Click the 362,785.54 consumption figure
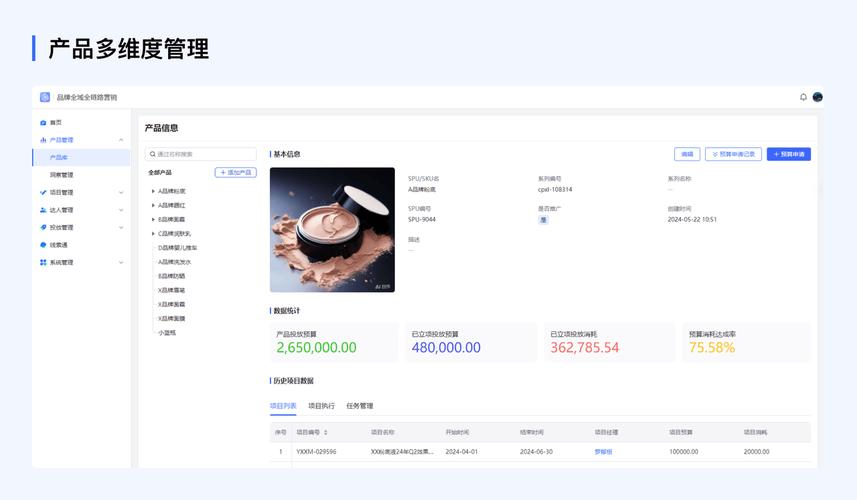 pyautogui.click(x=585, y=348)
